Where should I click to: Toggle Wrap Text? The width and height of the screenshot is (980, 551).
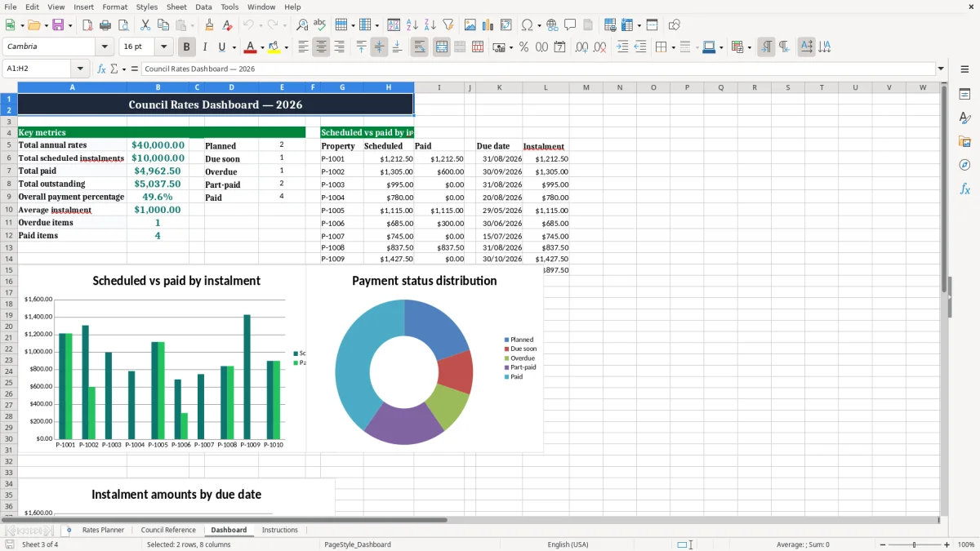419,47
